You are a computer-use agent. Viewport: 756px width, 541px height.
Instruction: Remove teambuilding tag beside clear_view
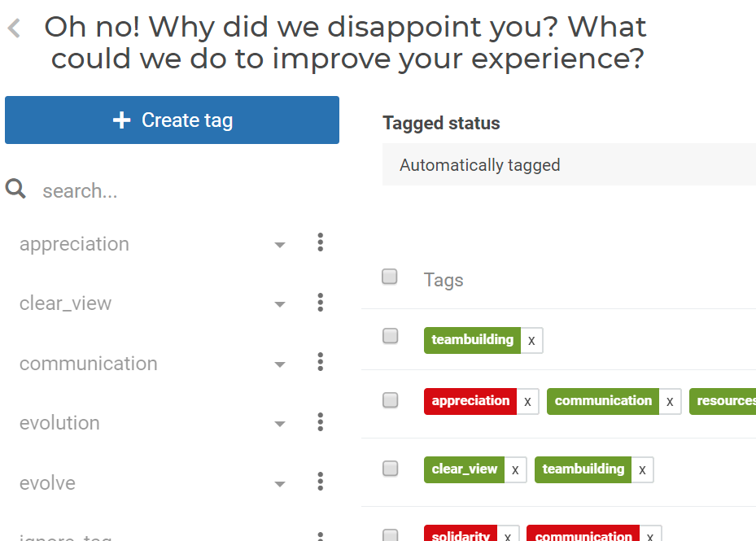click(642, 469)
